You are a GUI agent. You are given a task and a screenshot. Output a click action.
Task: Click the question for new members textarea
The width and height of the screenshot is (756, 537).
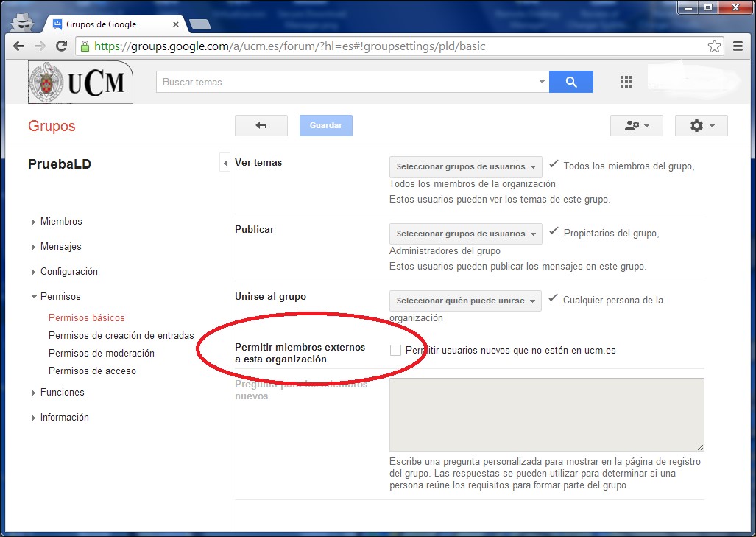[547, 415]
